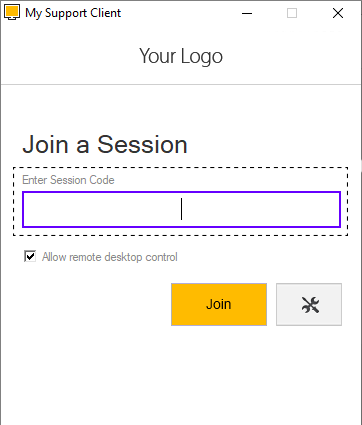Toggle the remote desktop control checkmark box

[x=30, y=257]
